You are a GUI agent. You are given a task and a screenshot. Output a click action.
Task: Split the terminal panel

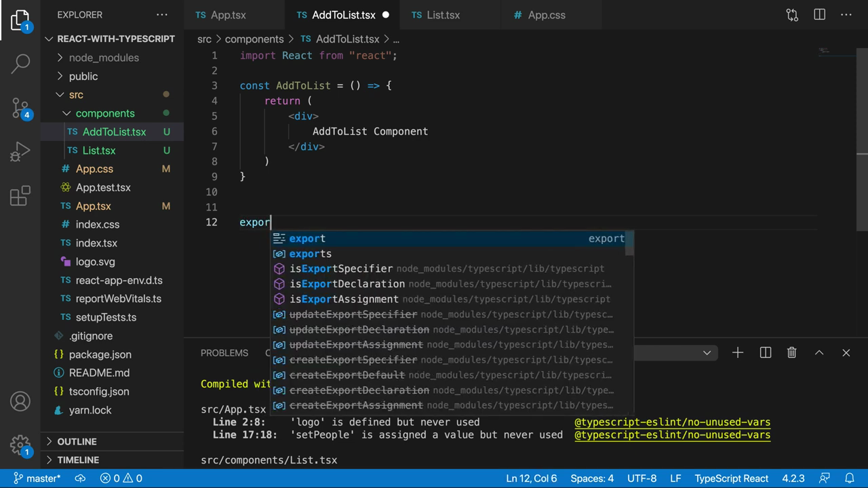pos(766,352)
